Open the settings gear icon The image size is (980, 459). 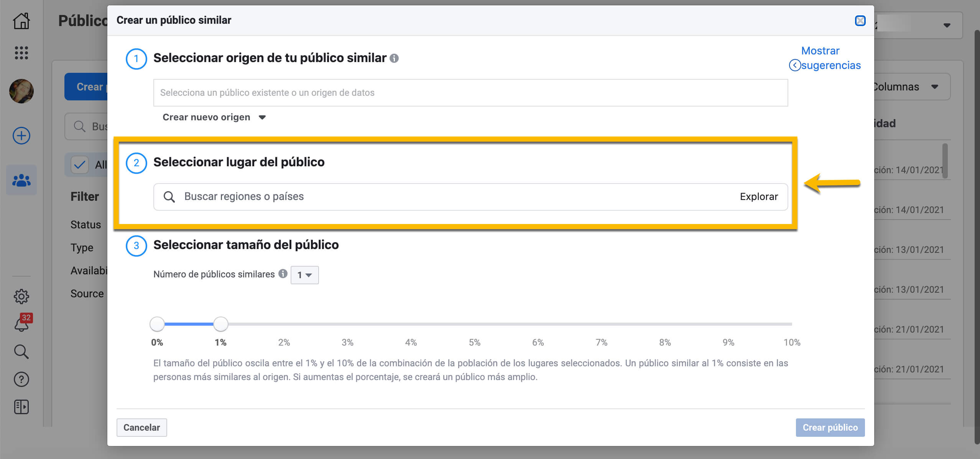(21, 296)
